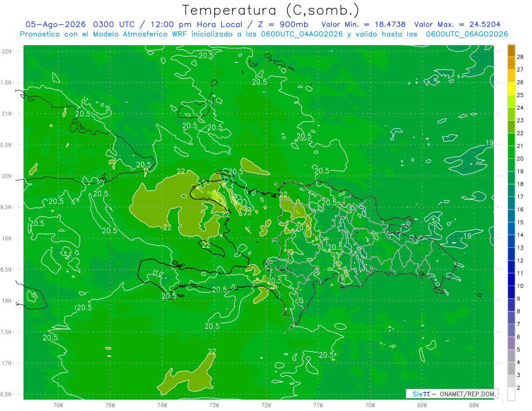532x411 pixels.
Task: Pick the legend swatch between 17 and 18
Action: (x=511, y=191)
